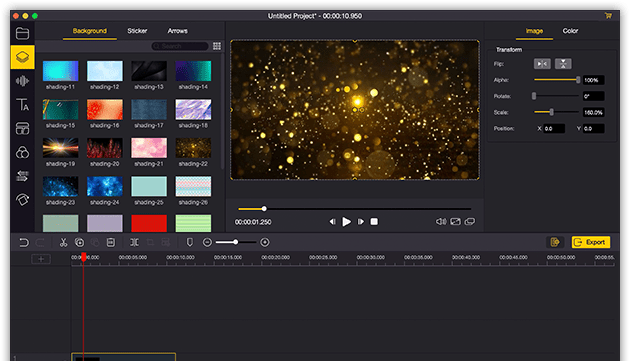Click the copy clip icon

tap(80, 242)
